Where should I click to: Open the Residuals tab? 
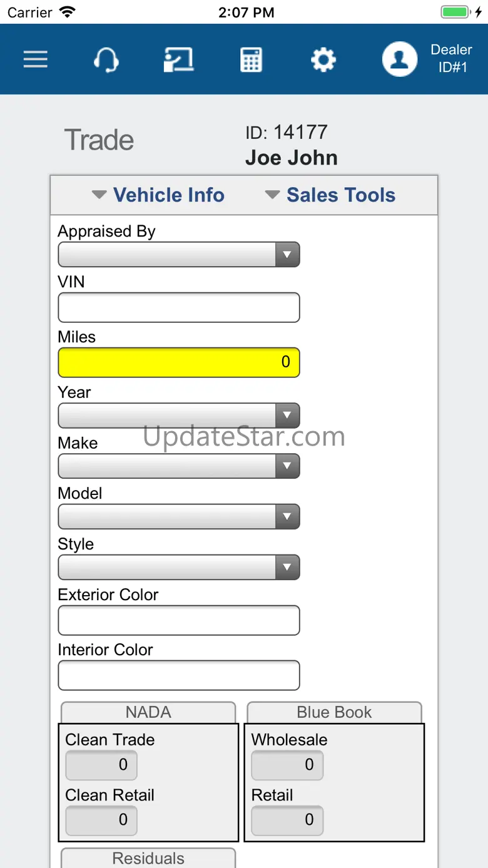point(148,858)
